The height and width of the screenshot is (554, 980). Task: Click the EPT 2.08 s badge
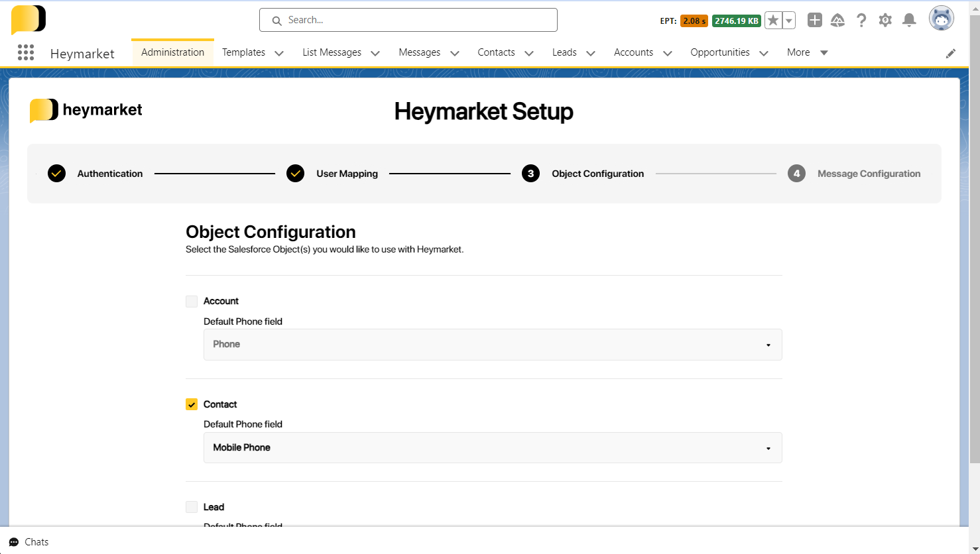(x=694, y=21)
